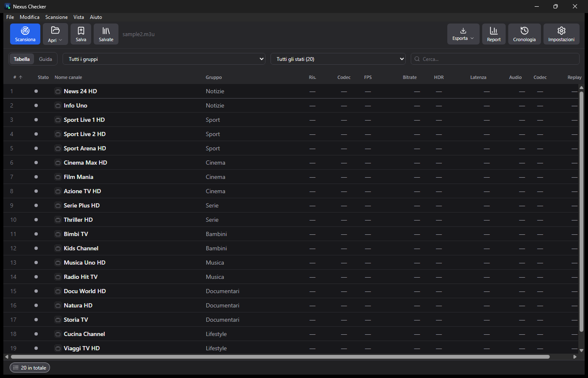This screenshot has width=588, height=378.
Task: Click the status dot for Thriller HD
Action: coord(36,220)
